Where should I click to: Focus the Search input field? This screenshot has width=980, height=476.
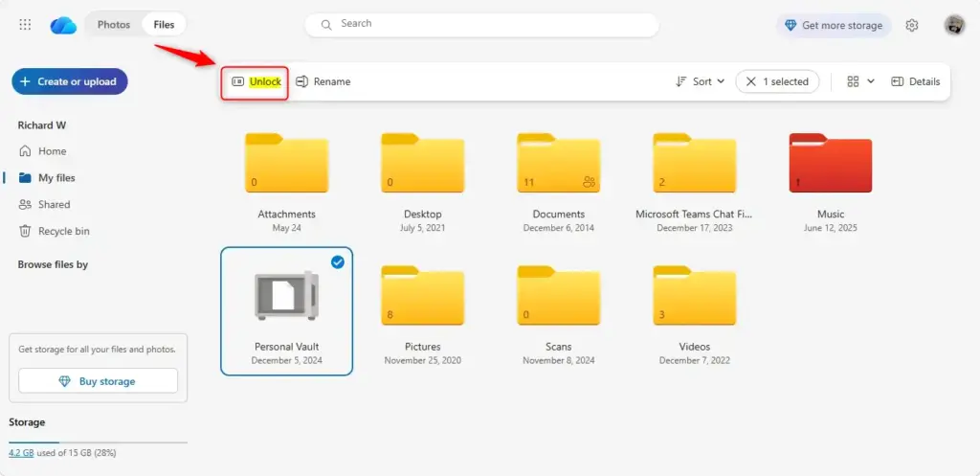tap(481, 24)
